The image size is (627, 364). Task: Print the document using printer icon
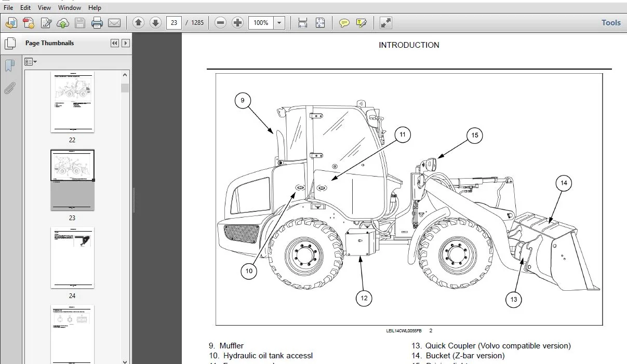click(97, 23)
